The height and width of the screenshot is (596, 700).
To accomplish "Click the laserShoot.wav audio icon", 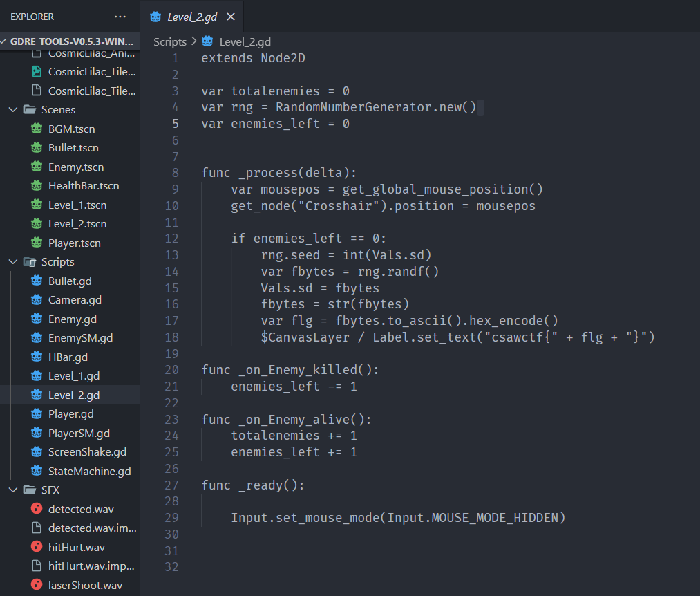I will click(x=37, y=584).
